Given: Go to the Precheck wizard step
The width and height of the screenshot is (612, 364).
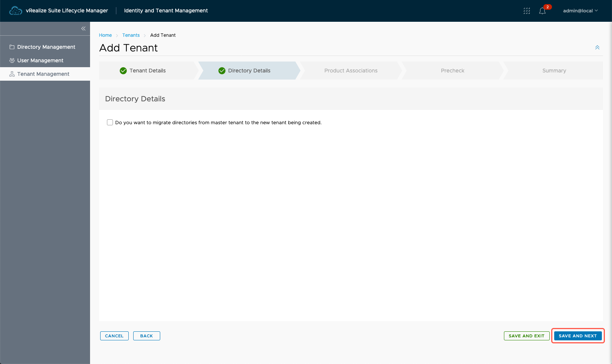Looking at the screenshot, I should tap(452, 71).
